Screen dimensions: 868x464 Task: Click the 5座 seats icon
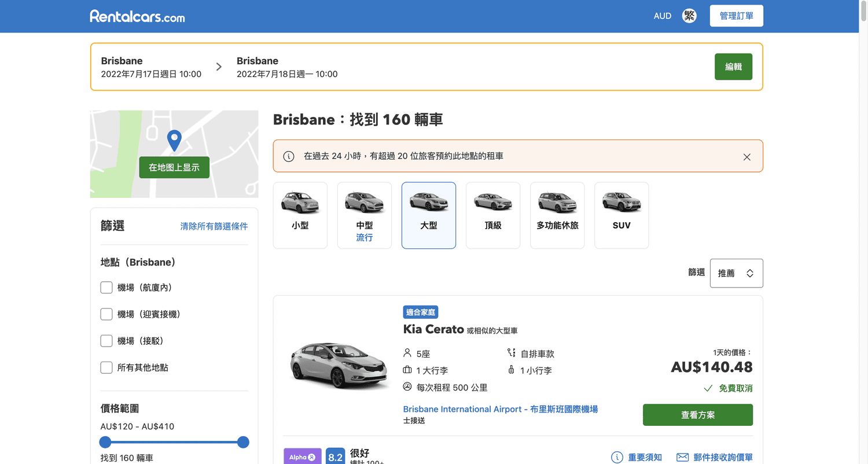[407, 353]
